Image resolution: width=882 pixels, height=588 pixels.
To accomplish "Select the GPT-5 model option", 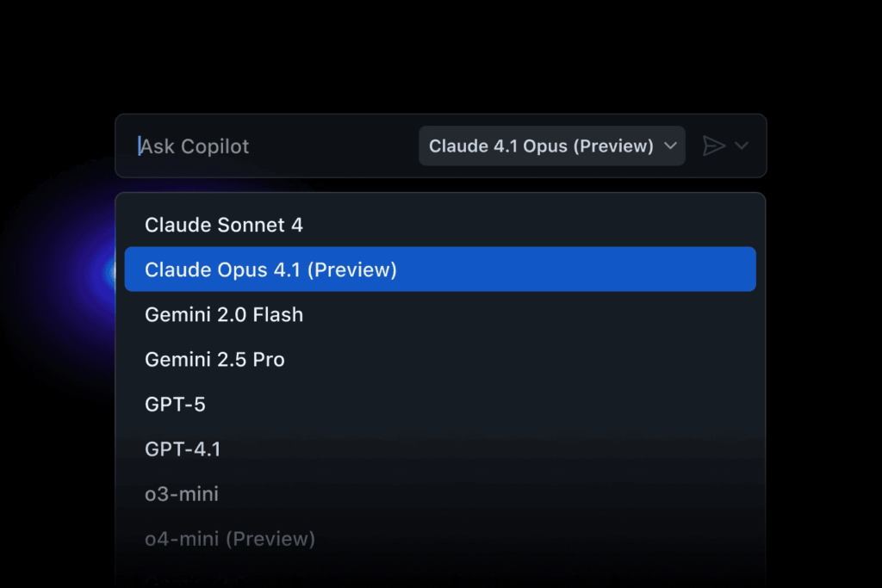I will click(175, 404).
